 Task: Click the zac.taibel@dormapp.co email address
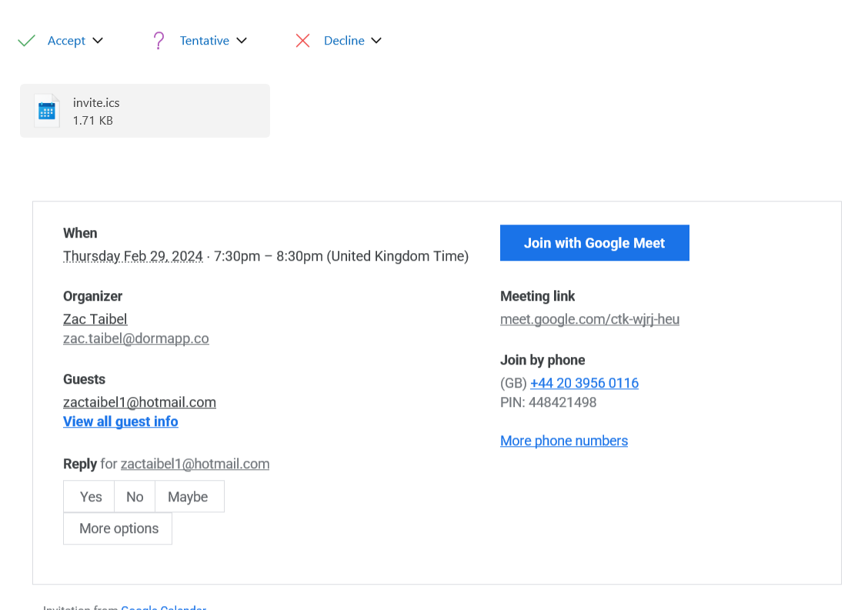[135, 338]
